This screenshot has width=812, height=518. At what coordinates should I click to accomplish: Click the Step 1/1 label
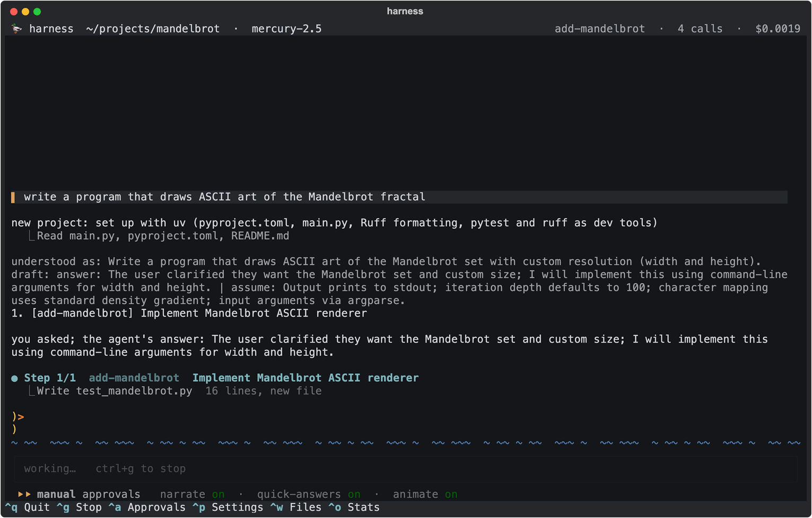(x=50, y=378)
